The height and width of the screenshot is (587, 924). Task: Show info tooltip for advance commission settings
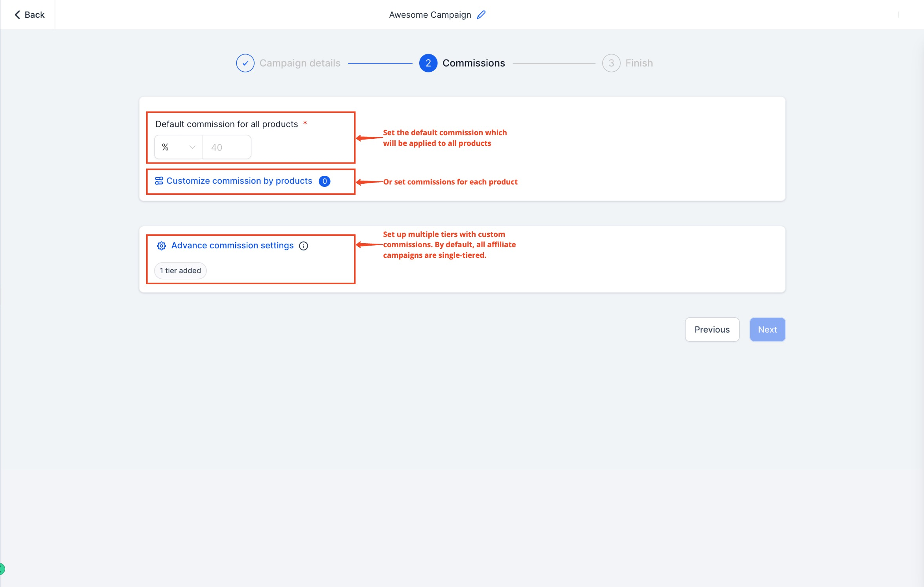303,246
